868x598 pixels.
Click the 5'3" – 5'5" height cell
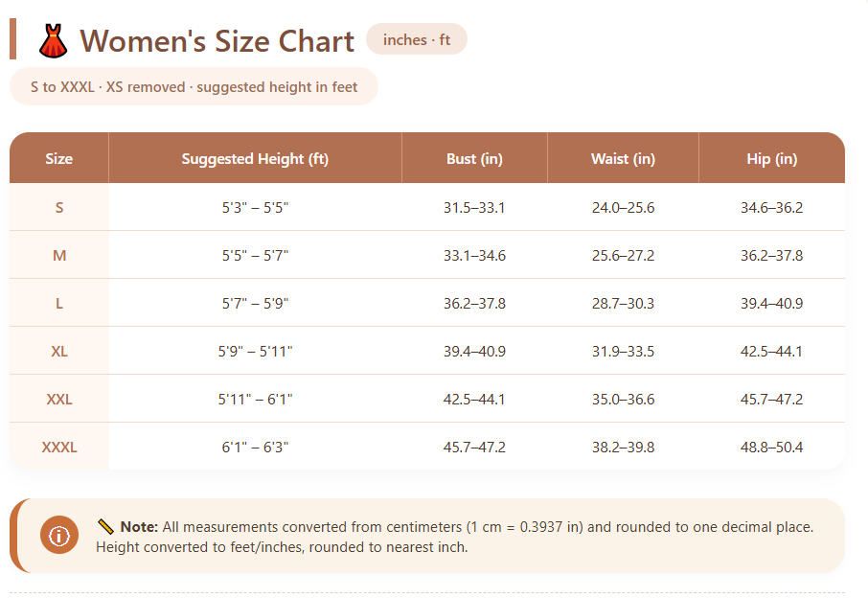click(x=255, y=208)
